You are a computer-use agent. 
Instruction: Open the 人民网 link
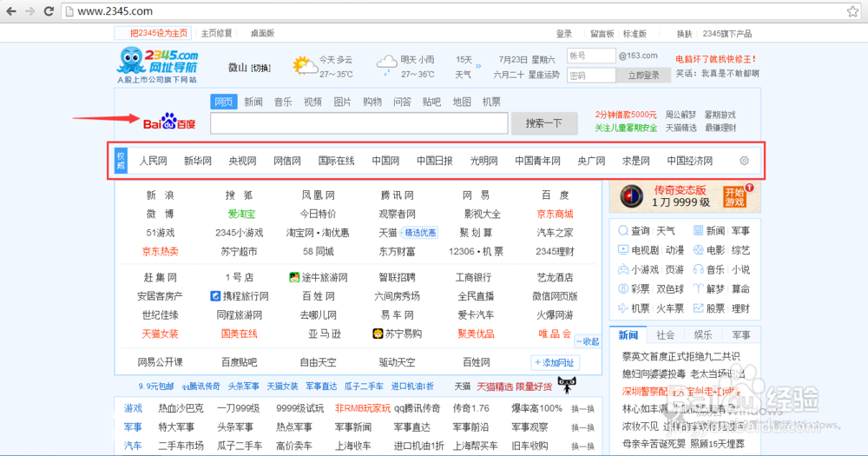(x=153, y=161)
